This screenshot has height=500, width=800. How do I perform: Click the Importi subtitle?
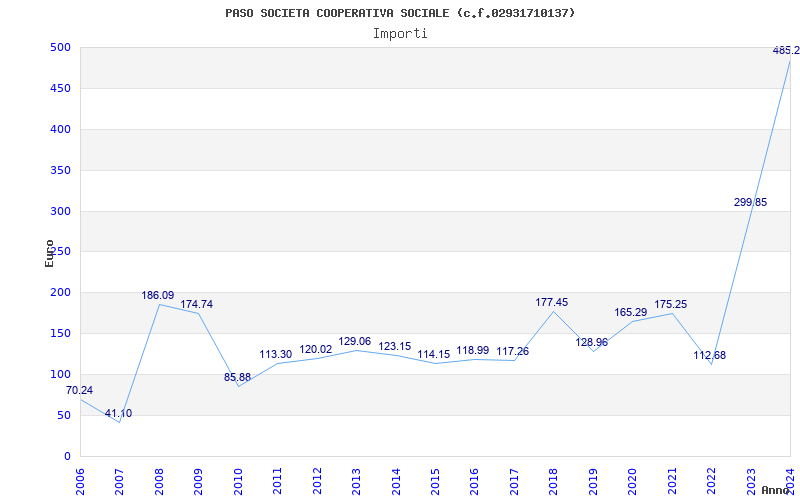400,34
